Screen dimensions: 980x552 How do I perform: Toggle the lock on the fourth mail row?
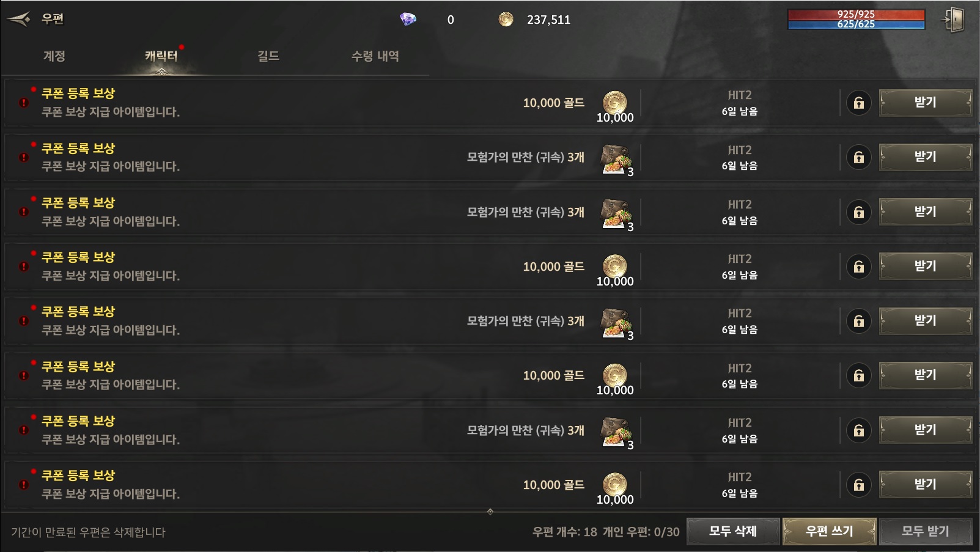coord(858,267)
